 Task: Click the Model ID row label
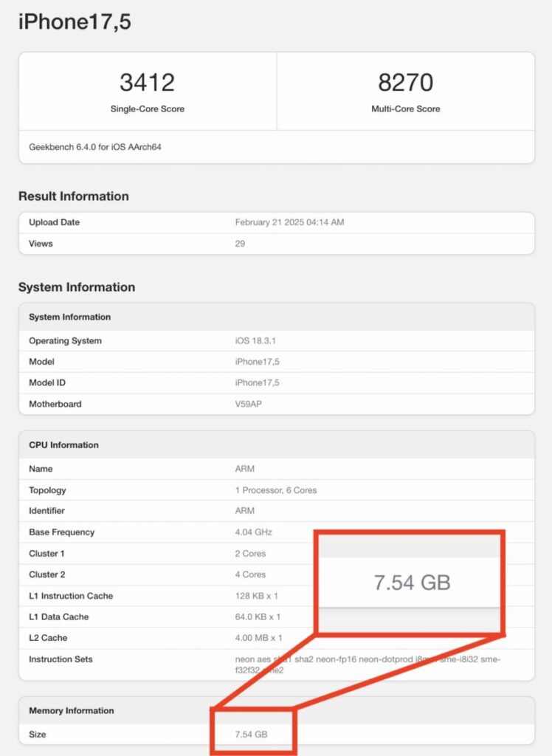point(46,382)
